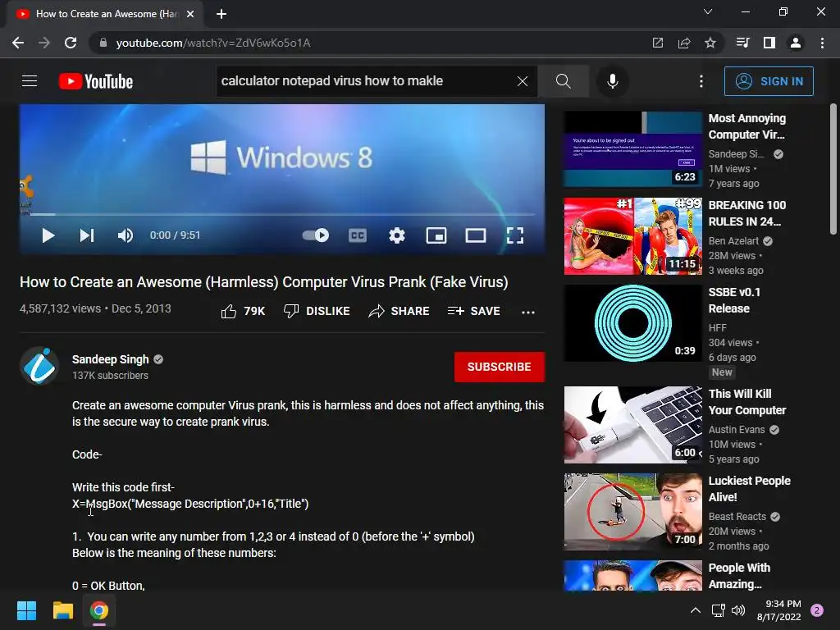Click the page vertical scrollbar

click(833, 169)
